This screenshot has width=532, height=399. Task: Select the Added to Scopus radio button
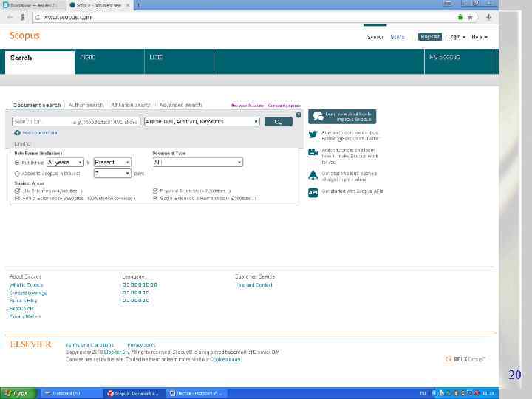coord(17,174)
